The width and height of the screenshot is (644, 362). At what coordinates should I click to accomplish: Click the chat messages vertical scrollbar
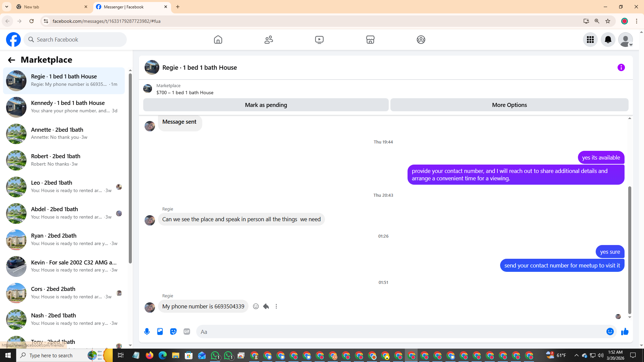point(630,250)
